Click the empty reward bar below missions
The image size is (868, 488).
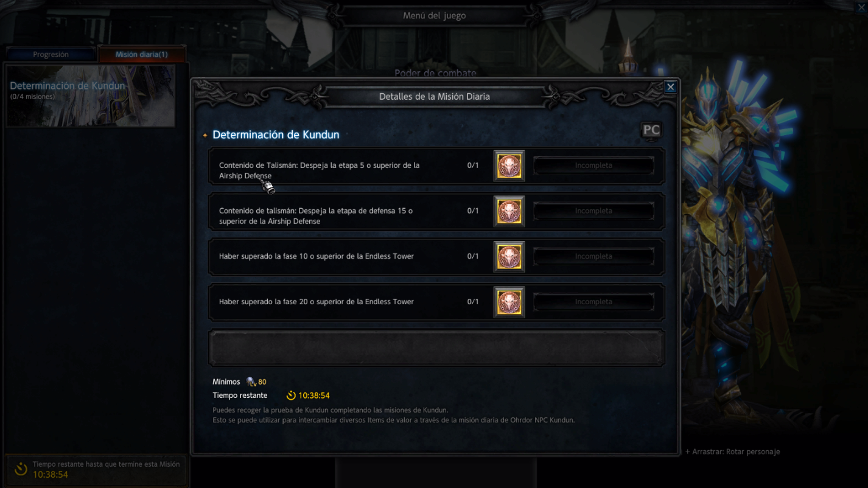pos(436,348)
